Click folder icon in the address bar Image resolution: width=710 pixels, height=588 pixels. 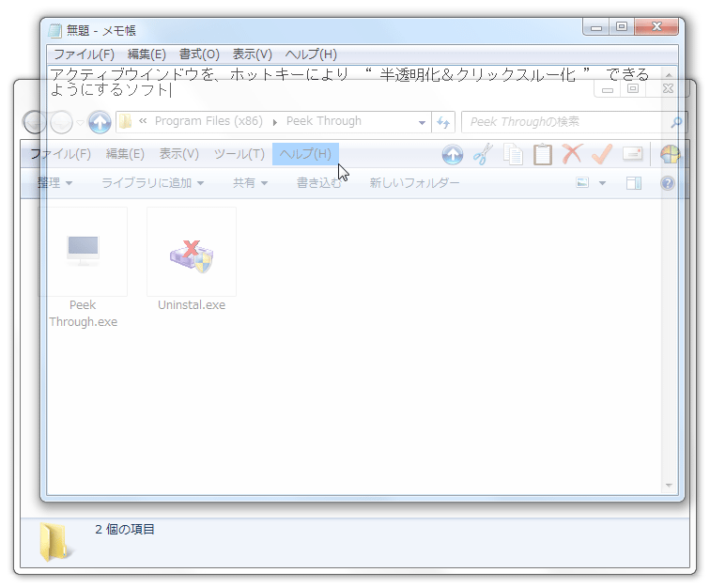coord(126,121)
